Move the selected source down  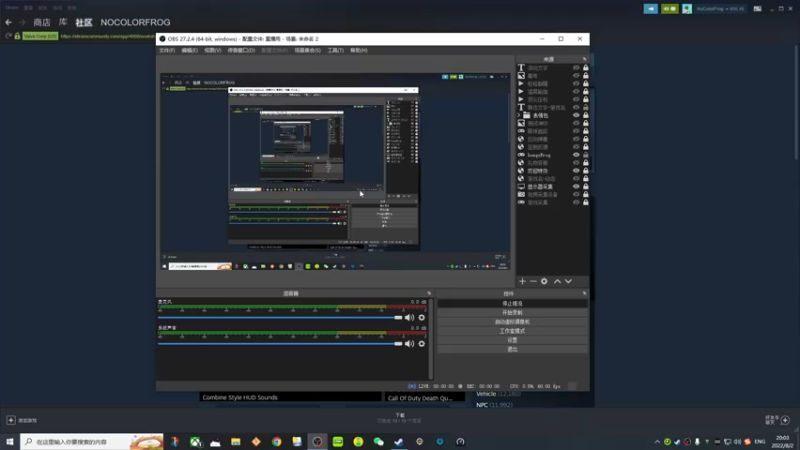coord(568,281)
